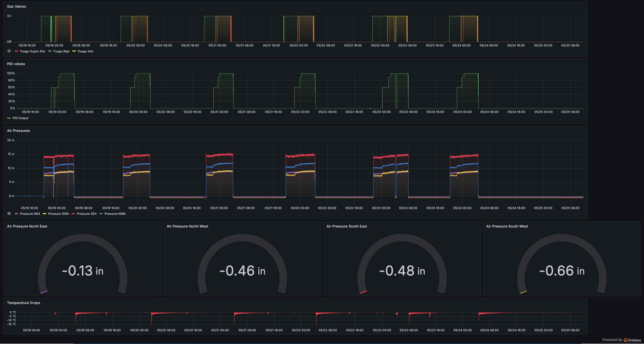This screenshot has width=644, height=344.
Task: Open the PID values panel title menu
Action: pos(16,64)
